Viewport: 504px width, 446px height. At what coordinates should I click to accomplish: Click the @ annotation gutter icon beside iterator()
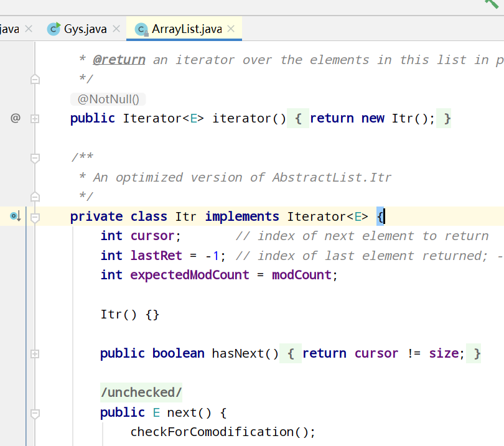tap(16, 118)
